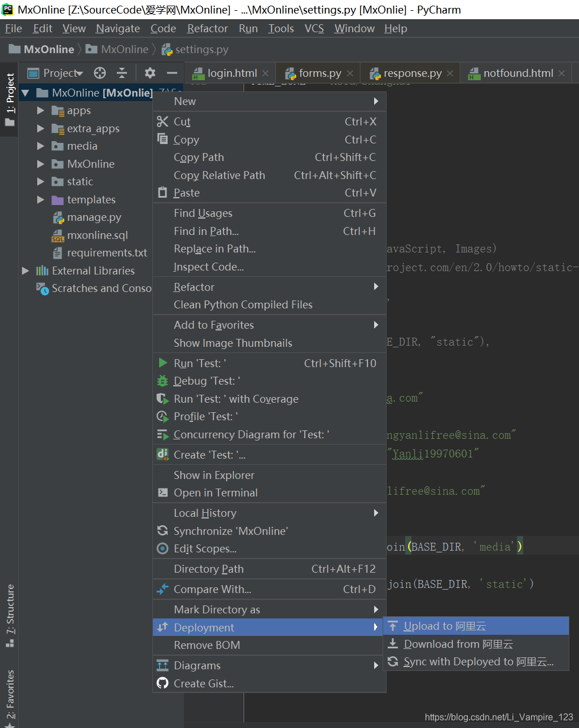Expand External Libraries node

pos(25,271)
